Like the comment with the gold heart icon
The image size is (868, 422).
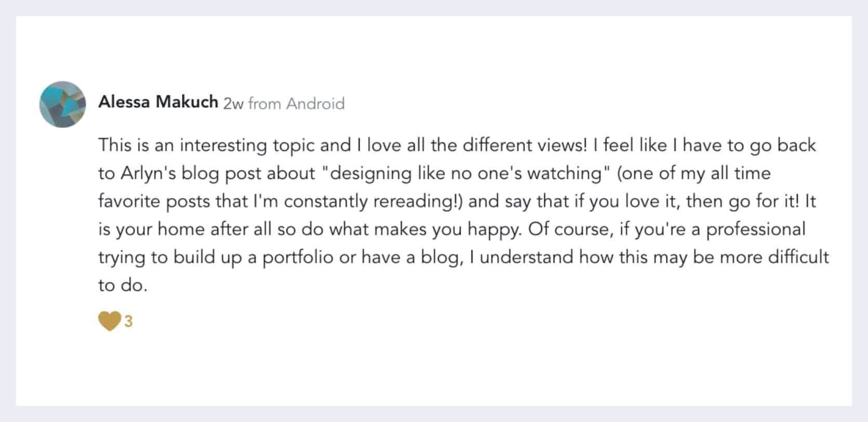coord(109,321)
